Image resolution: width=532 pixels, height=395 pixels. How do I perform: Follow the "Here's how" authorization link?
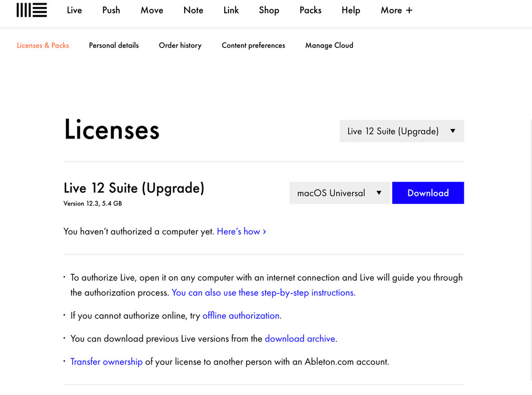click(241, 231)
